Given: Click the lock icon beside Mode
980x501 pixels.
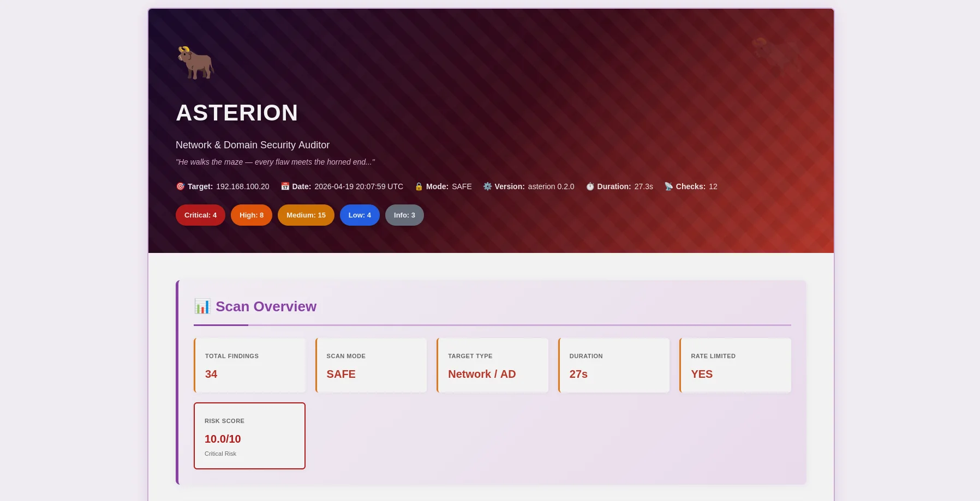Looking at the screenshot, I should (419, 186).
